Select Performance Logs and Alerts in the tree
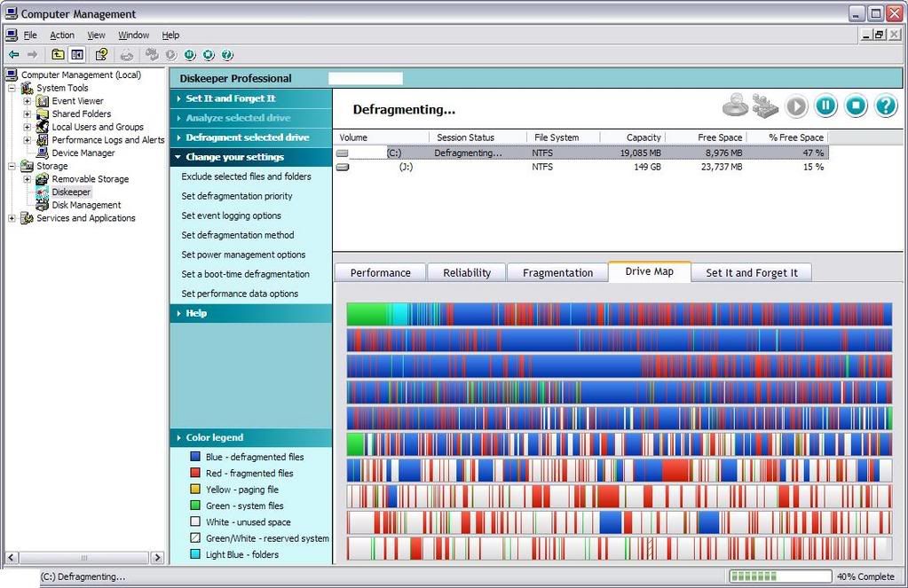Image resolution: width=908 pixels, height=588 pixels. [107, 140]
